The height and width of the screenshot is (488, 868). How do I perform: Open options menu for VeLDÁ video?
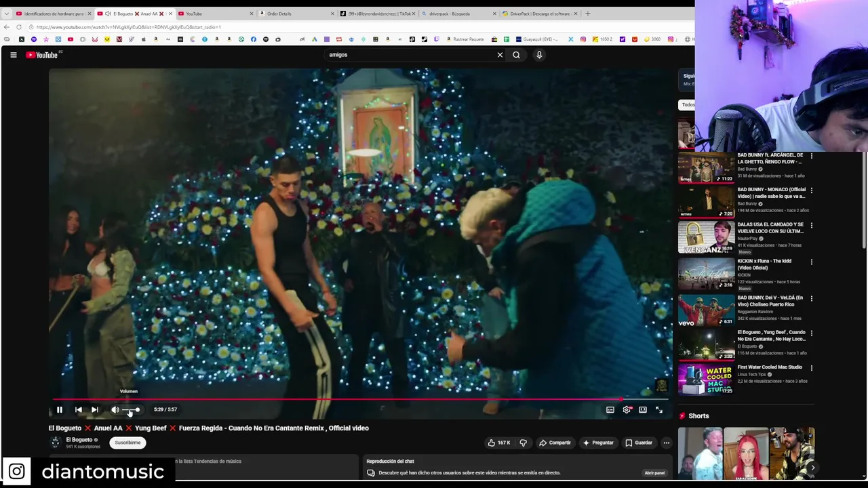tap(812, 298)
